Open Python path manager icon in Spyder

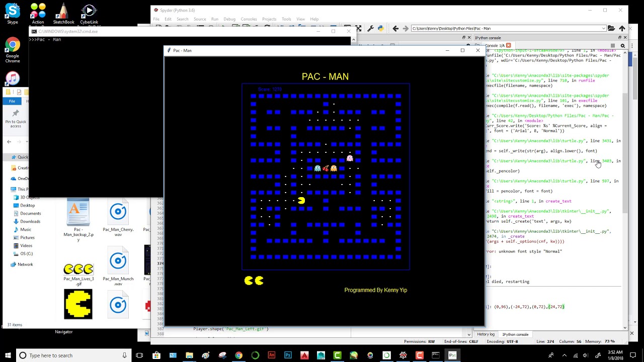click(380, 29)
